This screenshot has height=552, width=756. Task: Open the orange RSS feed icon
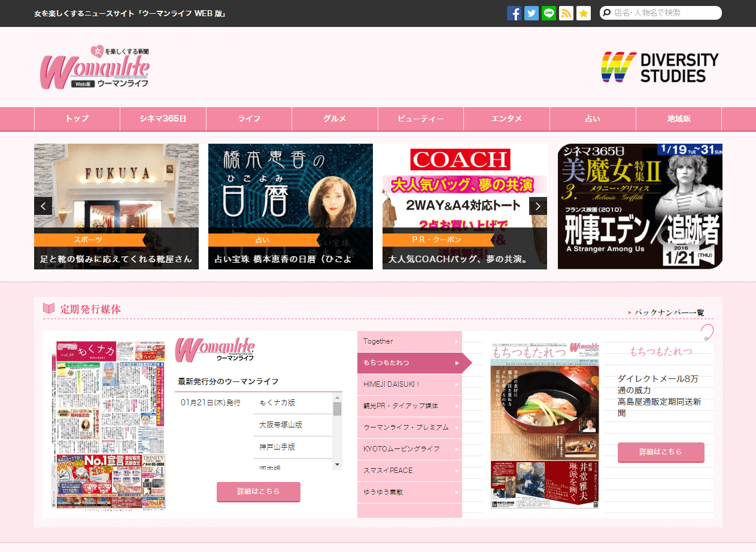[x=566, y=13]
